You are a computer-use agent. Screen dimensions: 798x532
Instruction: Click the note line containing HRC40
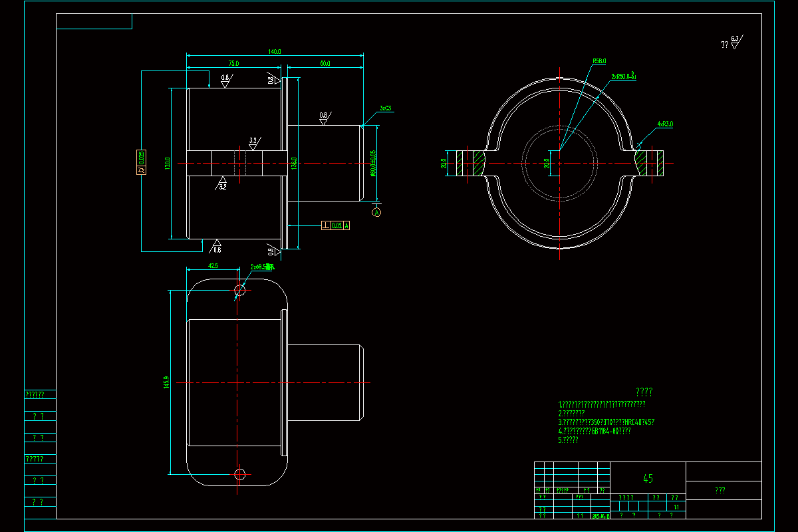pos(606,422)
